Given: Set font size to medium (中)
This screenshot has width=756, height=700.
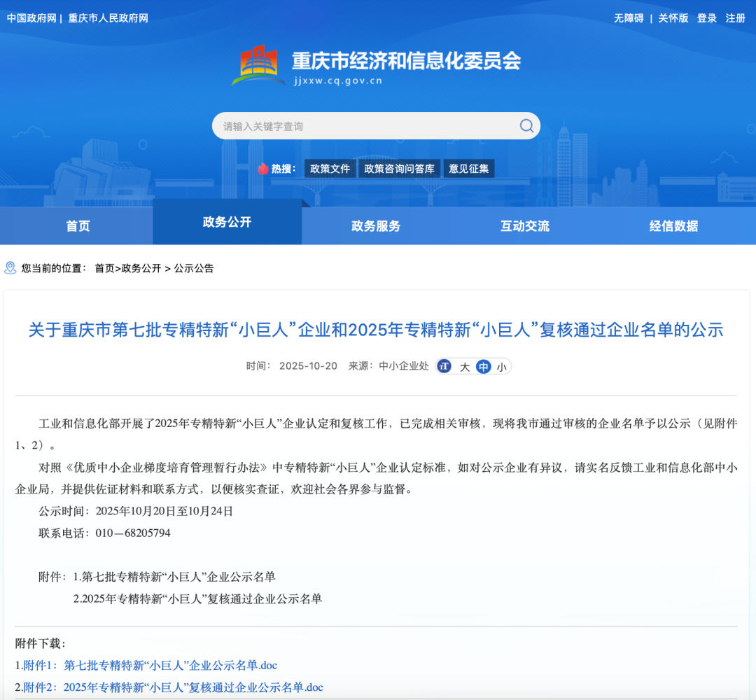Looking at the screenshot, I should click(483, 366).
